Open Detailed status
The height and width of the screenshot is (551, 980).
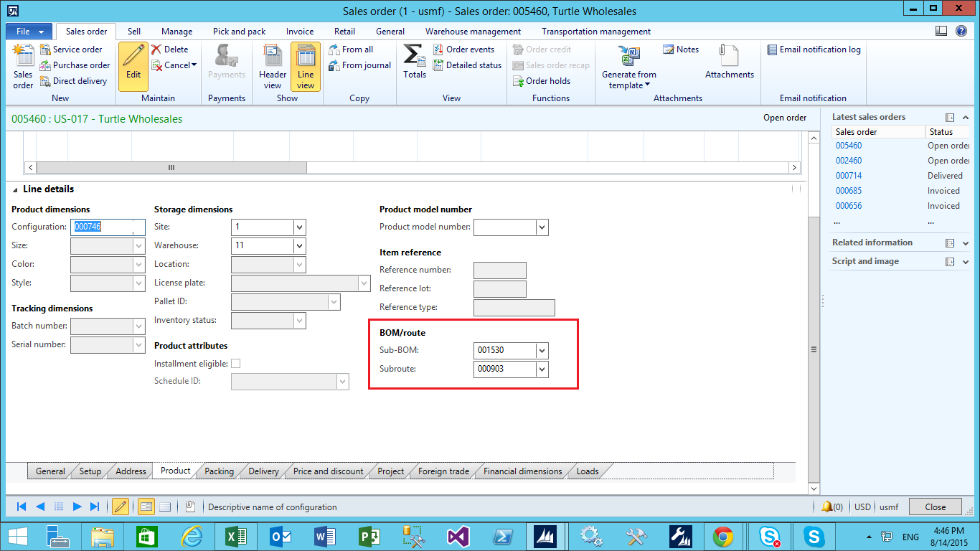[x=467, y=65]
